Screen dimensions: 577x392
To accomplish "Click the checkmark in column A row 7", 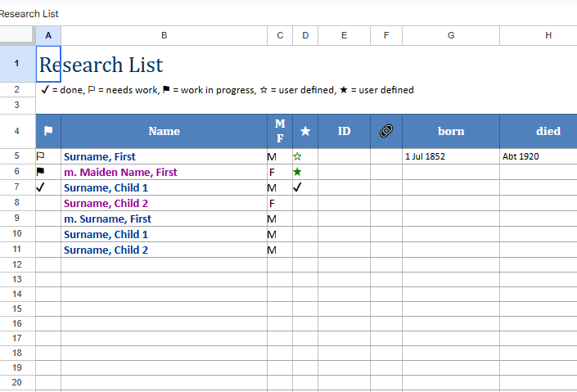I will [41, 187].
